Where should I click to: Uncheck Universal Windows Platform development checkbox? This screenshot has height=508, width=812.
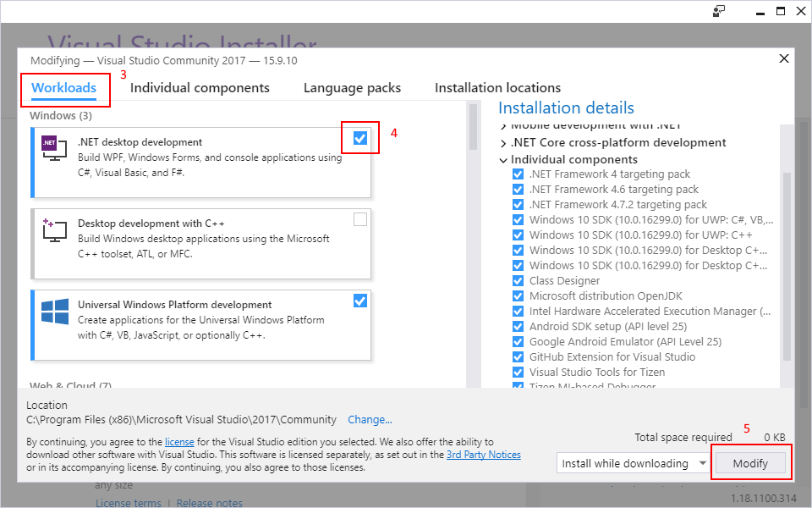click(360, 301)
